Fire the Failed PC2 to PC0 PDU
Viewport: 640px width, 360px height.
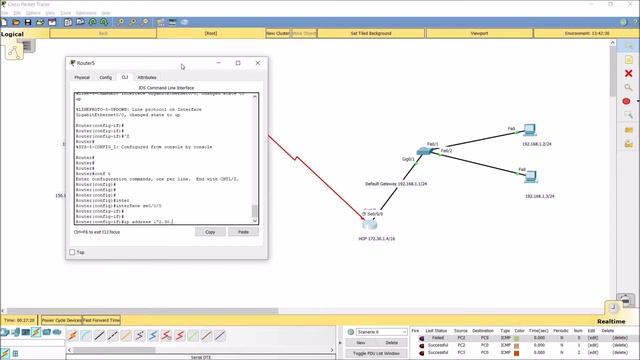point(422,338)
